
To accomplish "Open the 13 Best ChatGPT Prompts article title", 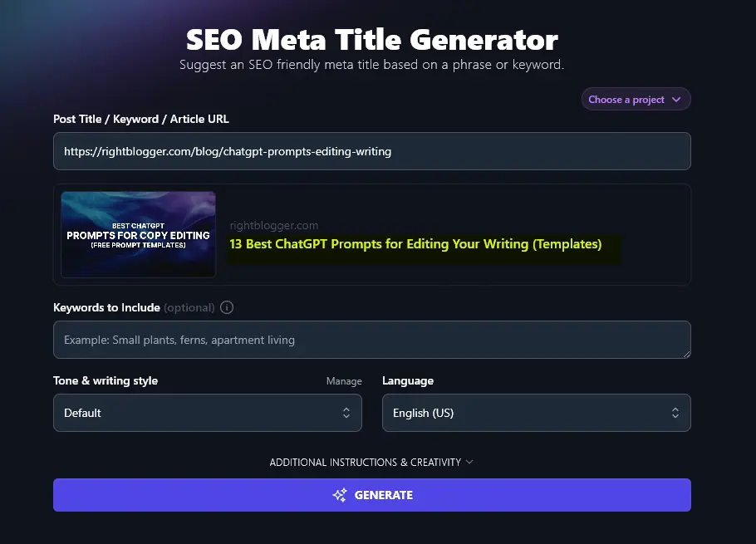I will coord(415,244).
